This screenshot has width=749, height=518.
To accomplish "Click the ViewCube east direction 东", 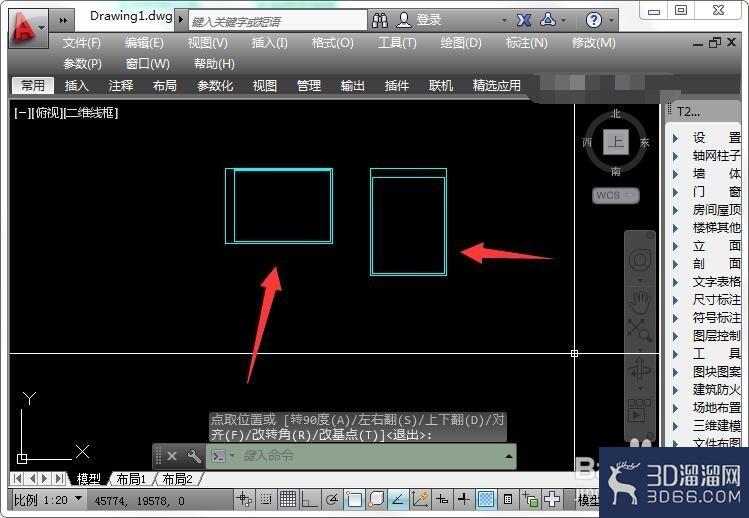I will (645, 142).
